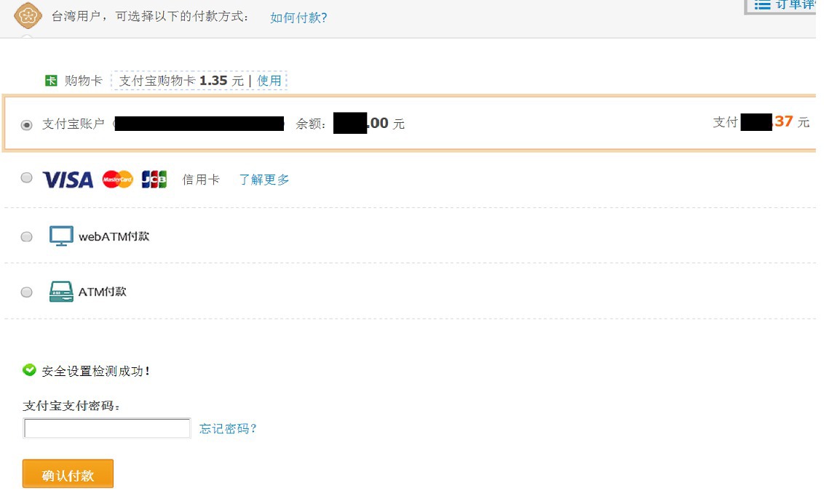Click the JCB card logo
Image resolution: width=824 pixels, height=504 pixels.
coord(154,180)
